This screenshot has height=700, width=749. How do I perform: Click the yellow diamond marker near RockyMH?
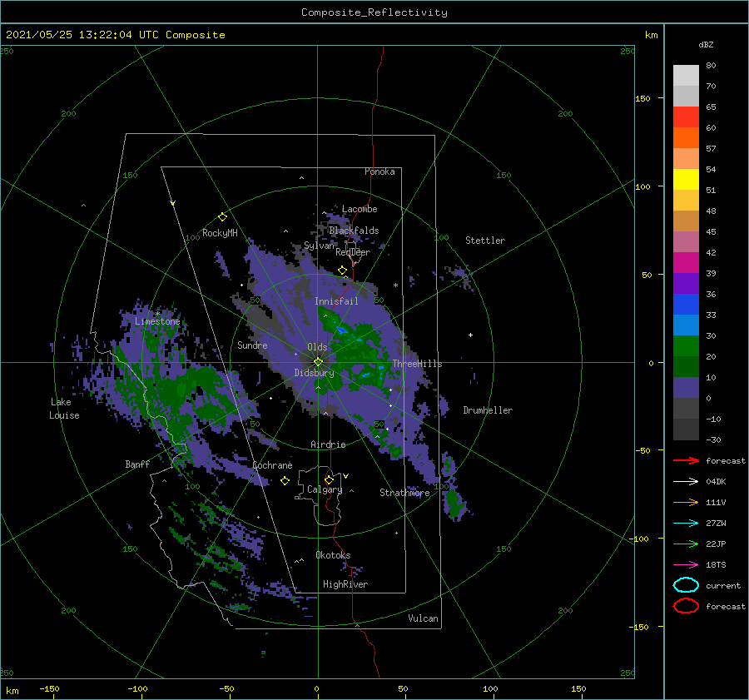pyautogui.click(x=222, y=217)
